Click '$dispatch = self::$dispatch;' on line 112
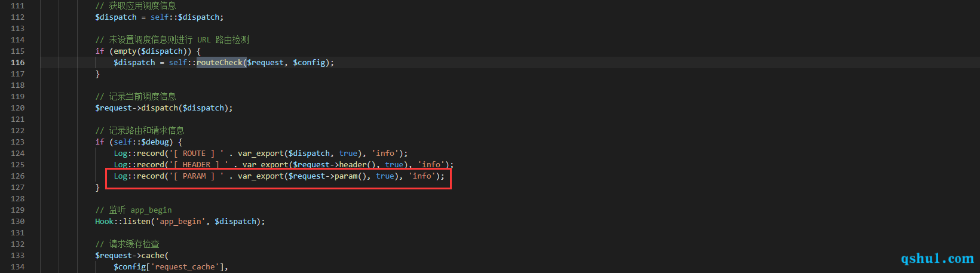Viewport: 980px width, 273px height. coord(160,17)
